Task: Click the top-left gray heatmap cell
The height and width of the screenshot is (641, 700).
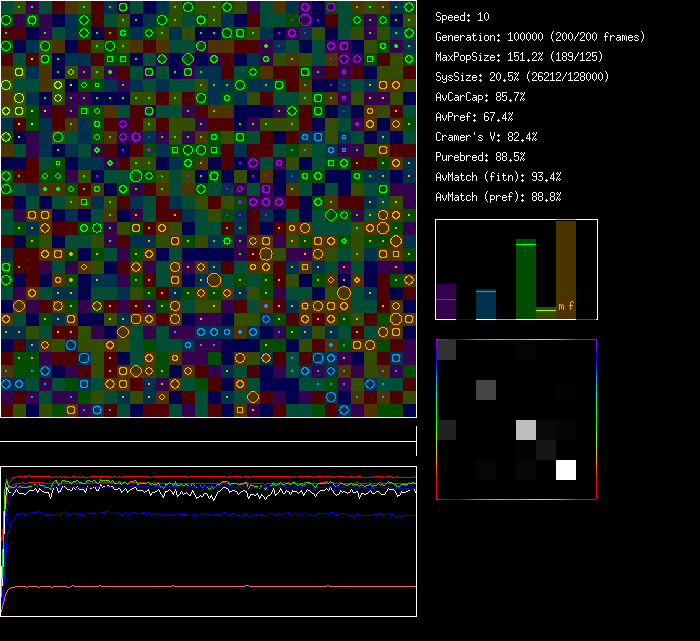Action: 446,350
